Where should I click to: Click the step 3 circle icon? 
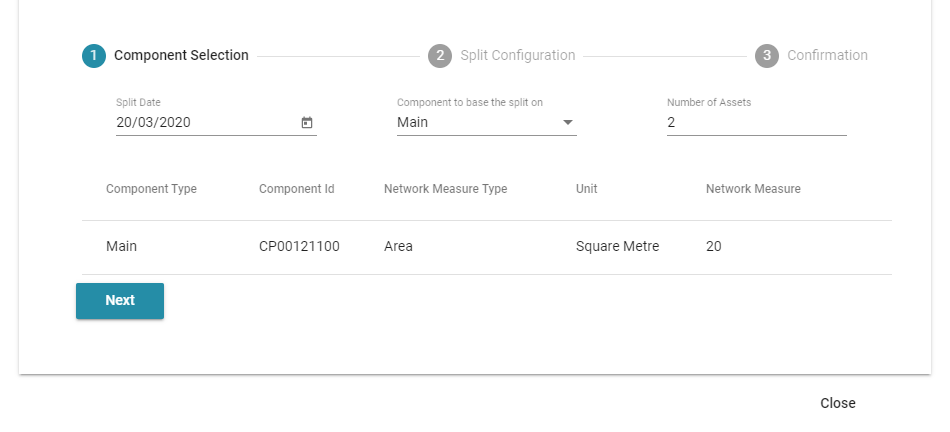pos(766,56)
